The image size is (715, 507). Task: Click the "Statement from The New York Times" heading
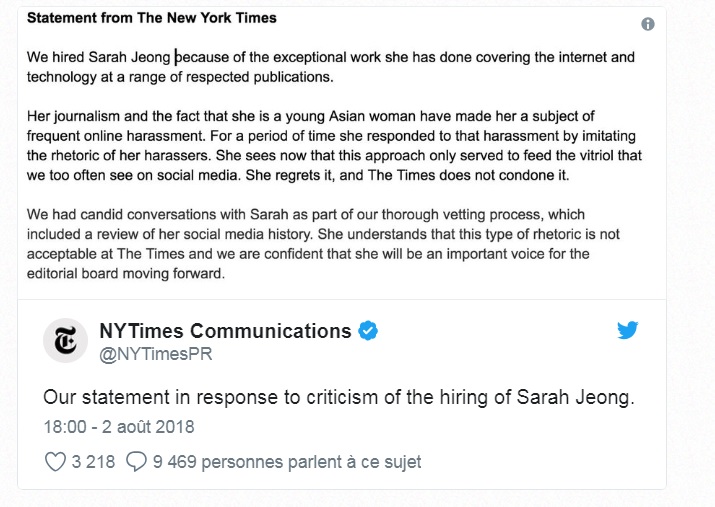pyautogui.click(x=151, y=18)
